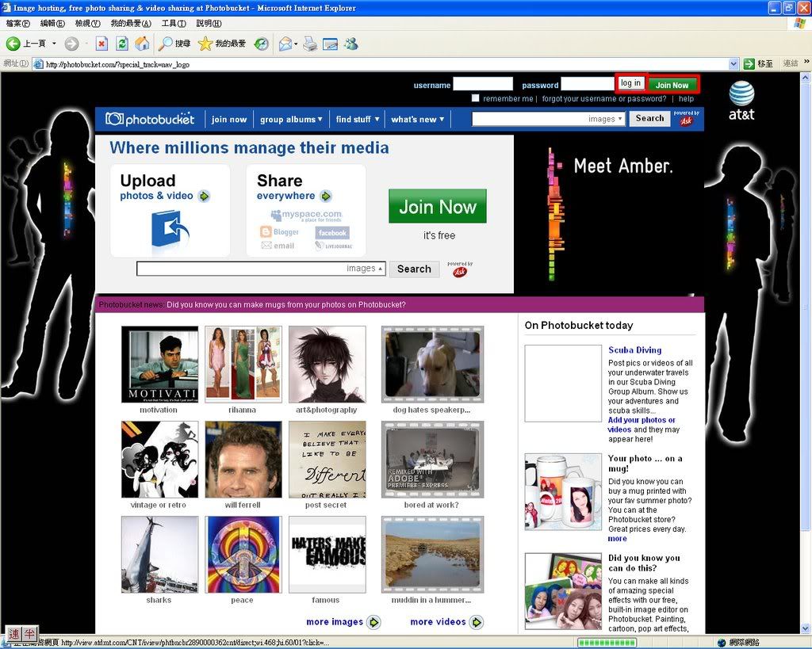
Task: Open the will ferrell thumbnail
Action: point(243,460)
